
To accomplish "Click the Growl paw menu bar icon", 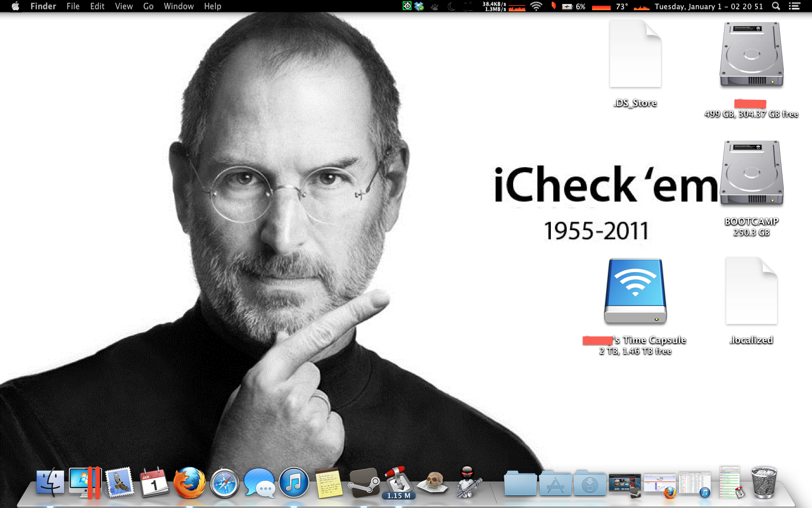I will point(435,7).
